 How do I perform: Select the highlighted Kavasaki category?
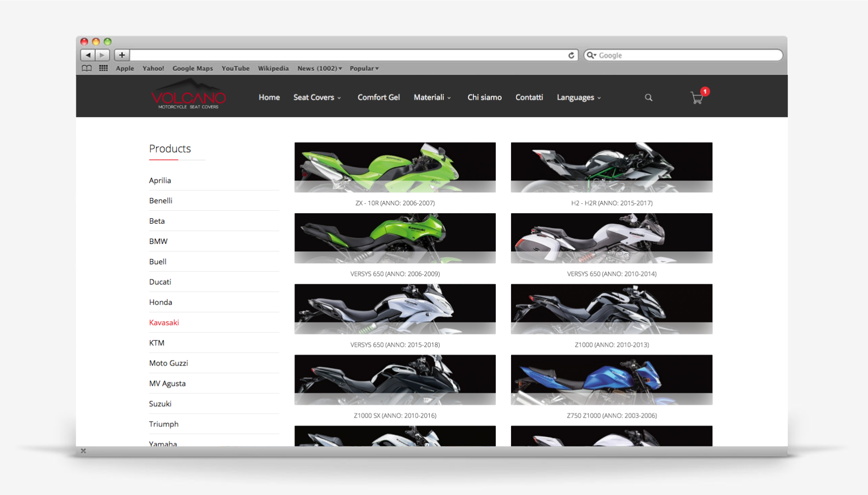[164, 323]
